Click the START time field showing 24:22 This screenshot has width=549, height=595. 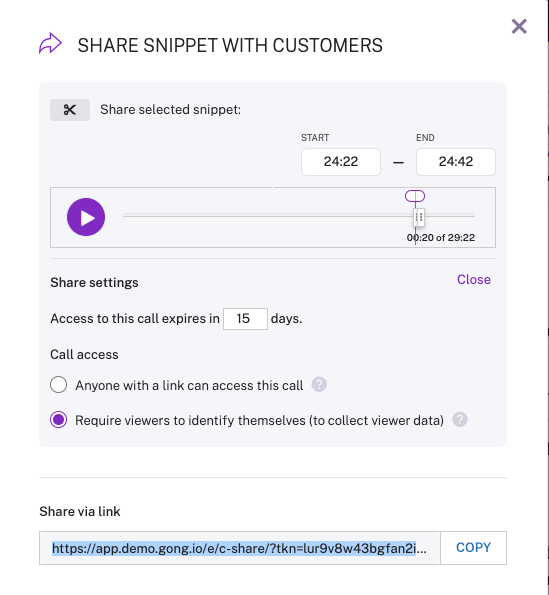pyautogui.click(x=341, y=162)
